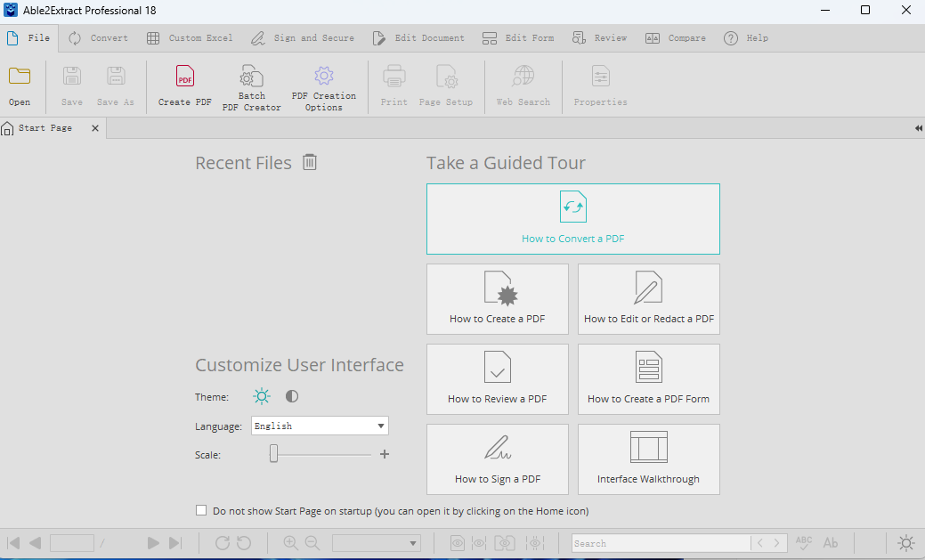Open the Batch PDF Creator tool

pos(251,77)
